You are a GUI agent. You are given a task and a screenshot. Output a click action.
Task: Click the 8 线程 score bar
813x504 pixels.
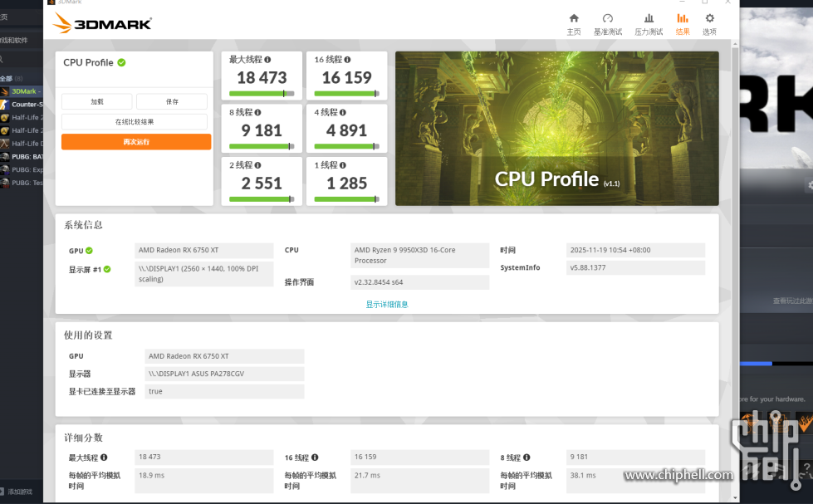point(262,147)
